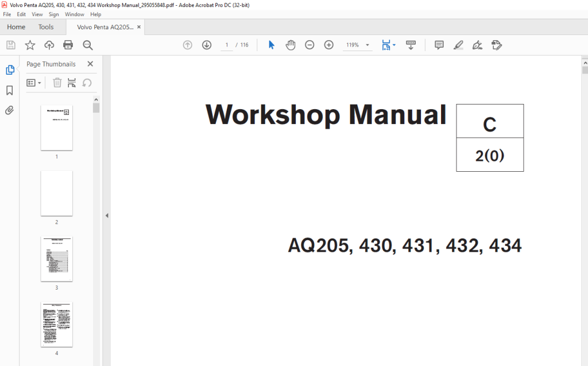Open the View menu
Image resolution: width=588 pixels, height=366 pixels.
(x=37, y=14)
